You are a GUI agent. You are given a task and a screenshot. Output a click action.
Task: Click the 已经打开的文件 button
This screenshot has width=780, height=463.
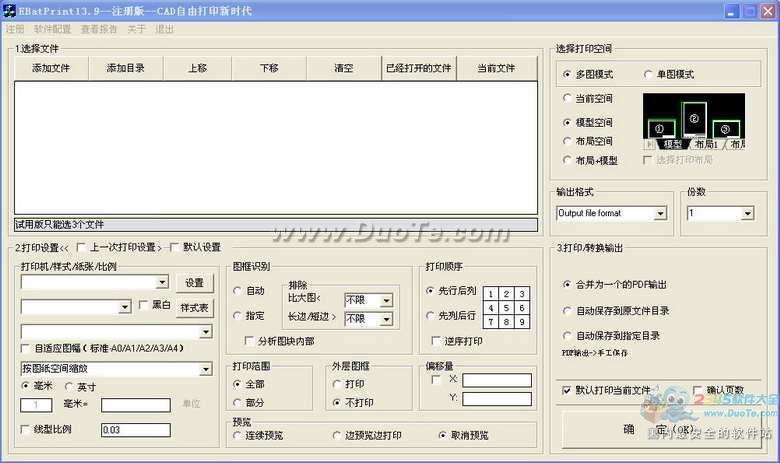419,68
